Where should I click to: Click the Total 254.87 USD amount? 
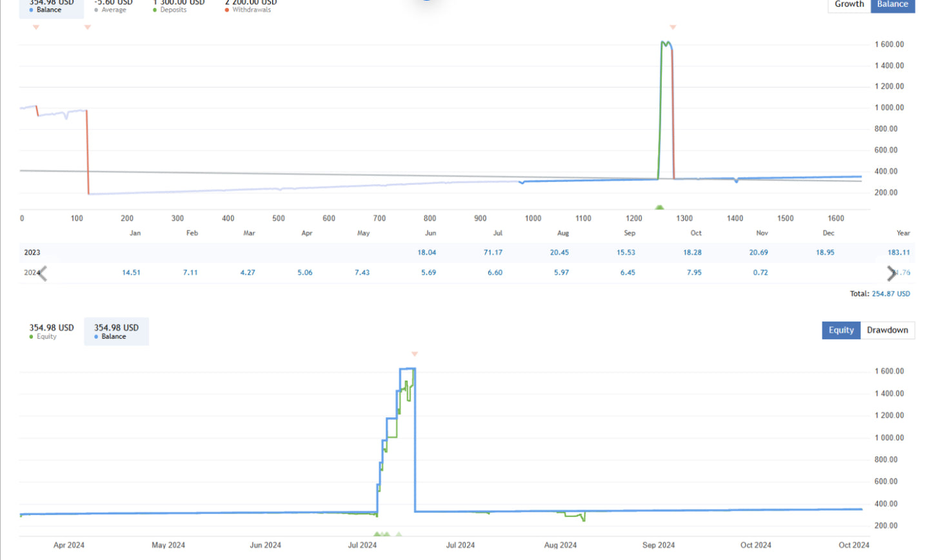(x=891, y=294)
